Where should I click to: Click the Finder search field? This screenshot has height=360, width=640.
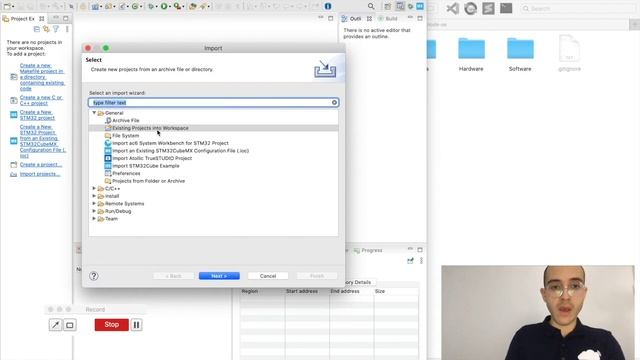pyautogui.click(x=578, y=8)
